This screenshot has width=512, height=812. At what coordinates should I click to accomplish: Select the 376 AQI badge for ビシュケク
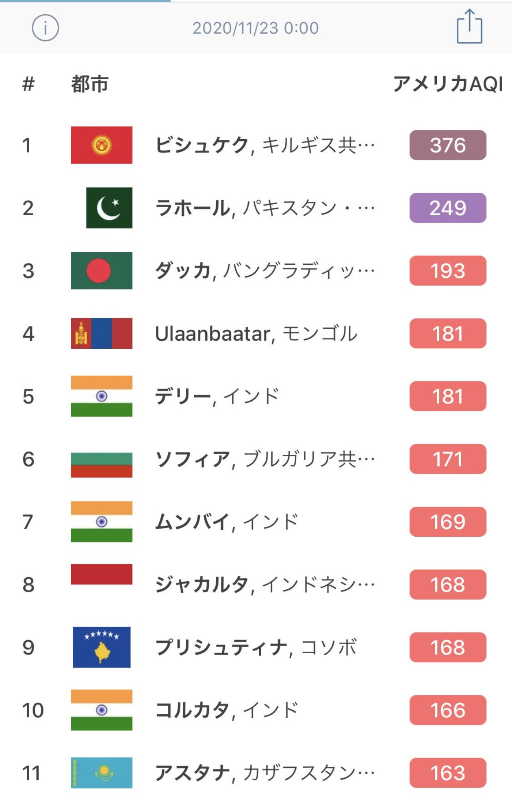coord(448,145)
